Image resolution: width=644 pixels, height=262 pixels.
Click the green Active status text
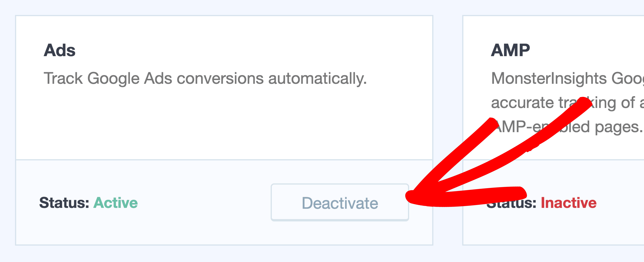pos(115,203)
